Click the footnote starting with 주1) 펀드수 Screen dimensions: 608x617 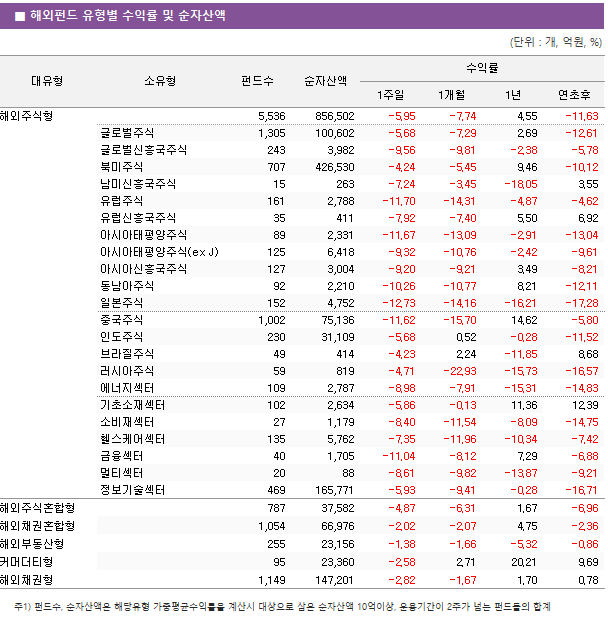(282, 606)
